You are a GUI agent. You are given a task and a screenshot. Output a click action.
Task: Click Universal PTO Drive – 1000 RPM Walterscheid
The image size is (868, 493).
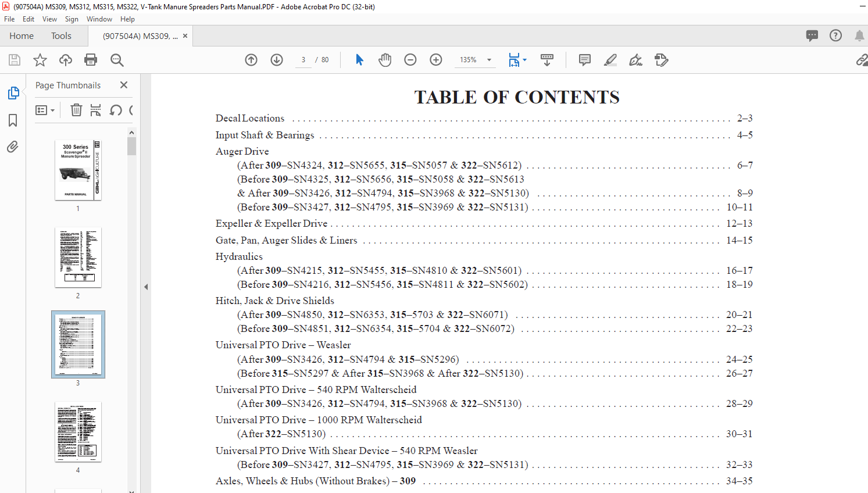pos(319,420)
